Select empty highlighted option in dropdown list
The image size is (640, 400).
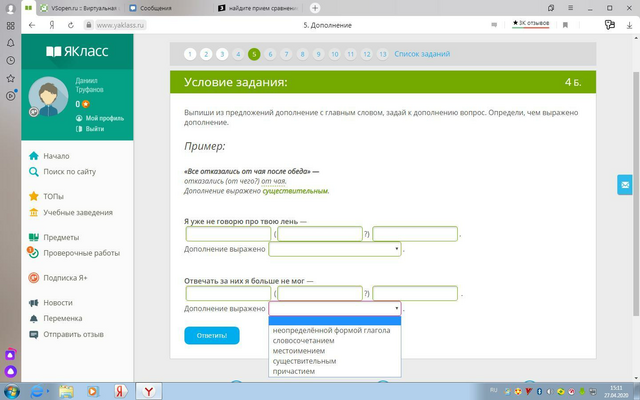(335, 321)
